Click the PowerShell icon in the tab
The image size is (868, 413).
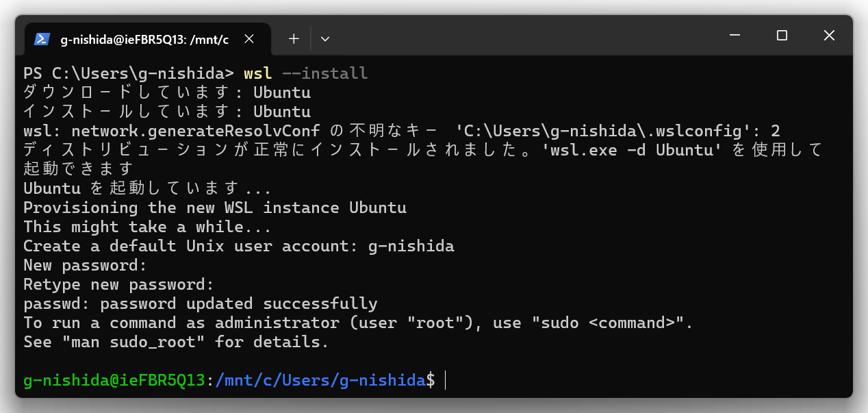[42, 39]
